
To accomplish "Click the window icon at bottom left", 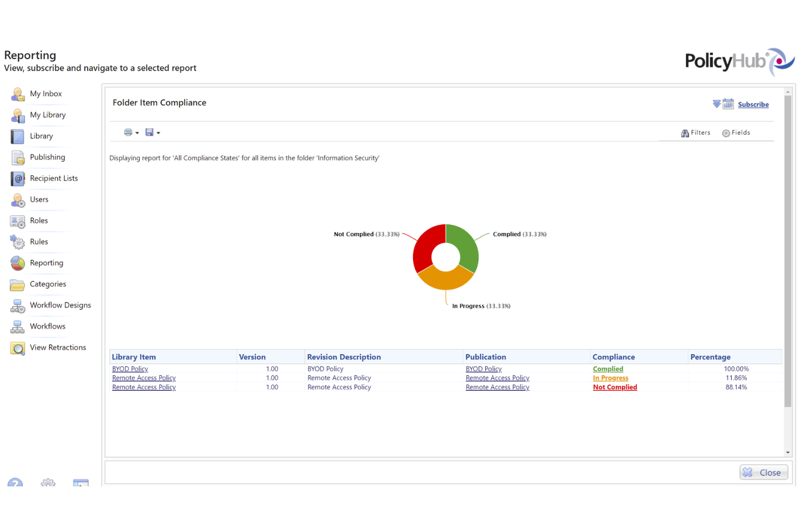I will pyautogui.click(x=81, y=482).
